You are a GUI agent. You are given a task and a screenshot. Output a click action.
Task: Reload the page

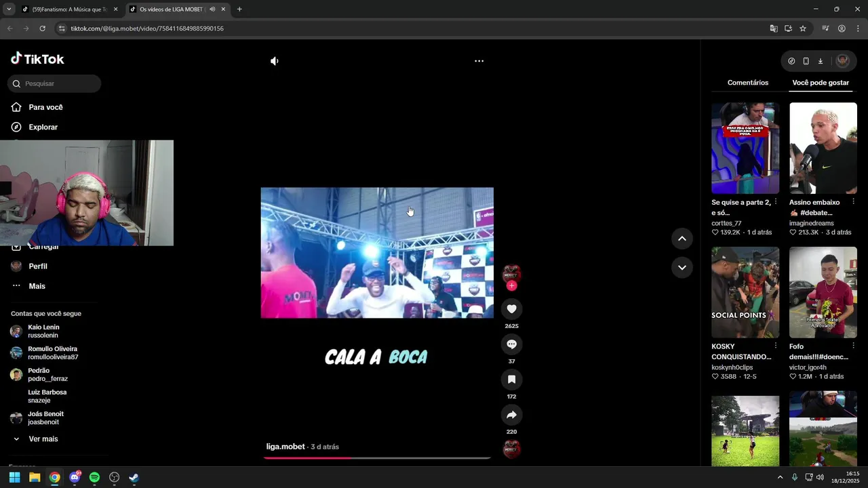click(x=42, y=28)
